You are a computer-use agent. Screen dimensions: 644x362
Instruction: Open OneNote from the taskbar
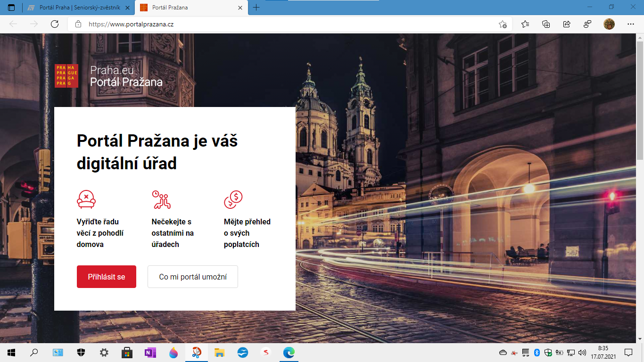150,353
